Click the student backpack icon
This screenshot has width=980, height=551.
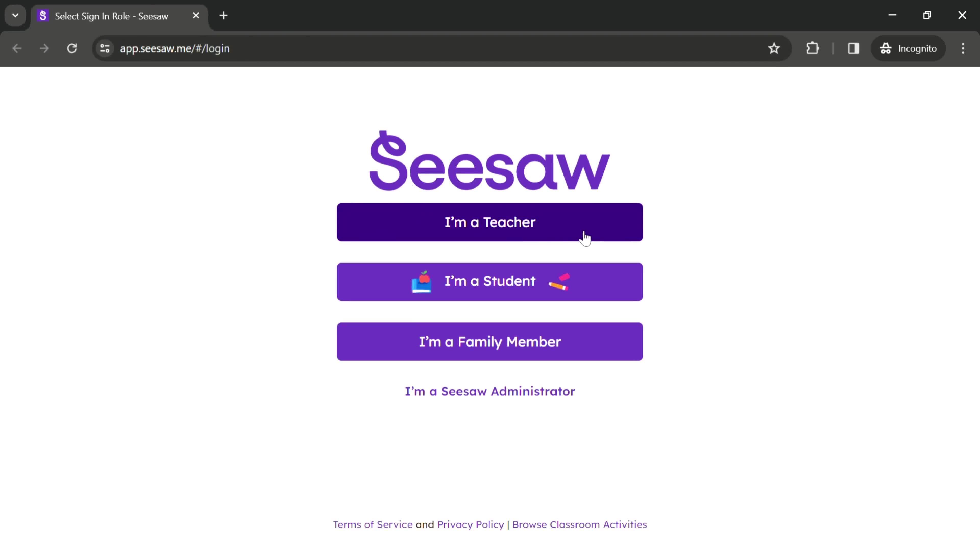423,281
